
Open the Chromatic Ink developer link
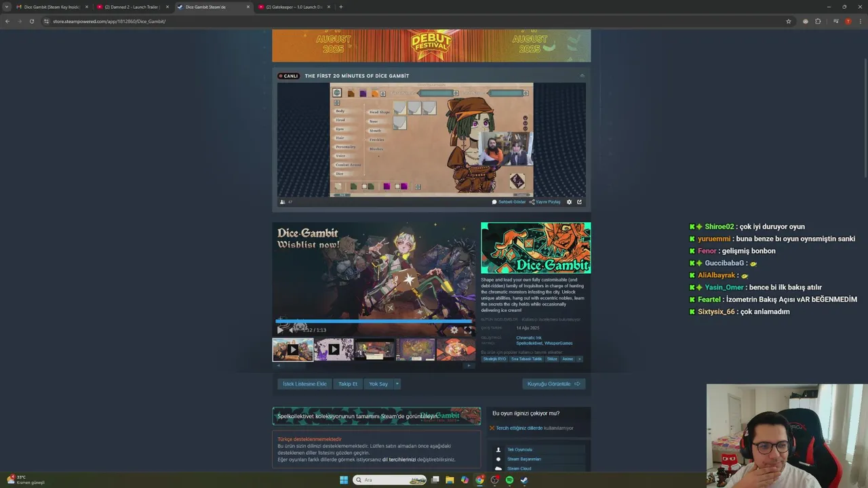[529, 338]
